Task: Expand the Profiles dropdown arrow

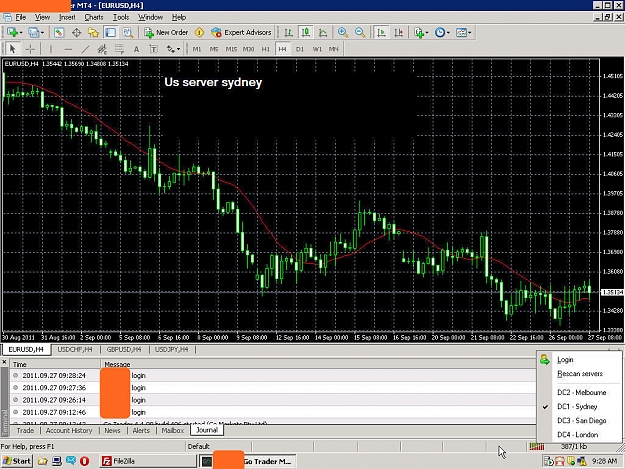Action: pos(42,33)
